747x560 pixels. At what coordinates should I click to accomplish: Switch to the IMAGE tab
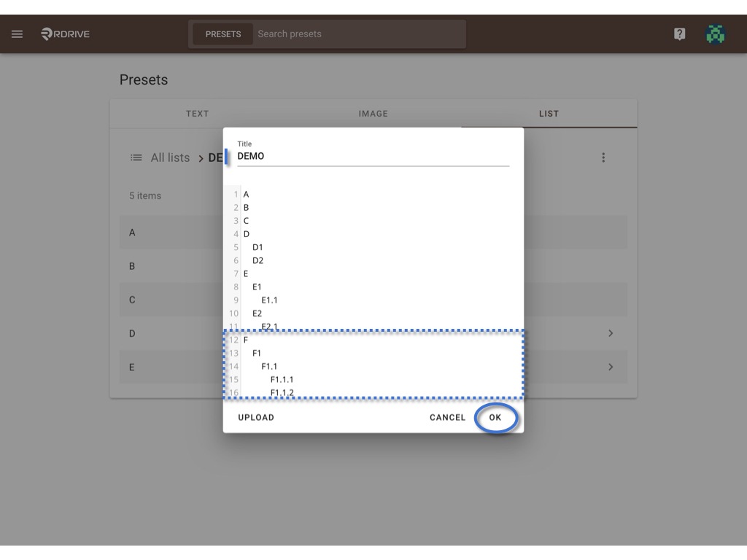(373, 114)
